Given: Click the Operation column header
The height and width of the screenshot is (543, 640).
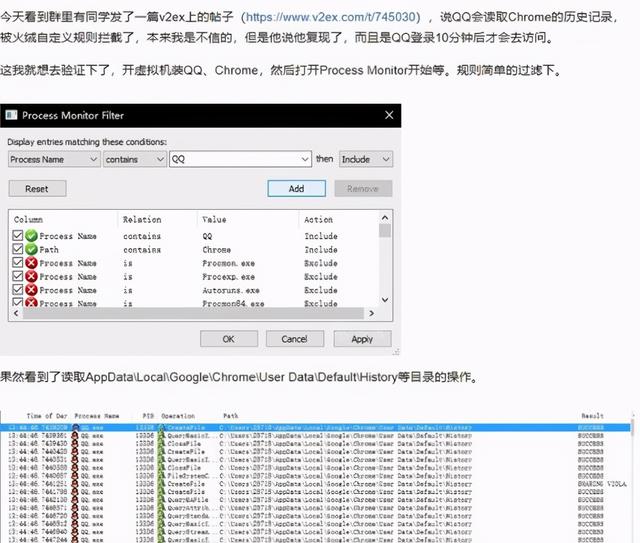Looking at the screenshot, I should pos(178,416).
